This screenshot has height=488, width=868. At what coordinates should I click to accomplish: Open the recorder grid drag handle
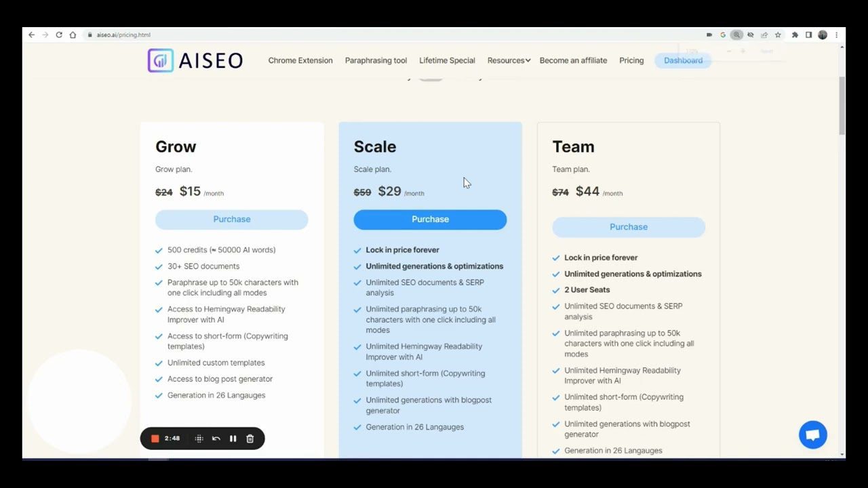[x=199, y=439]
